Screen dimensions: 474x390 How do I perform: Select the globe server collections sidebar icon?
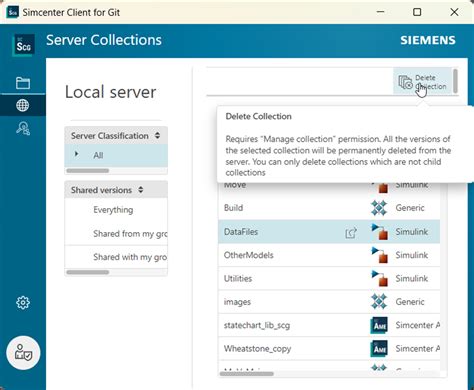click(x=23, y=105)
